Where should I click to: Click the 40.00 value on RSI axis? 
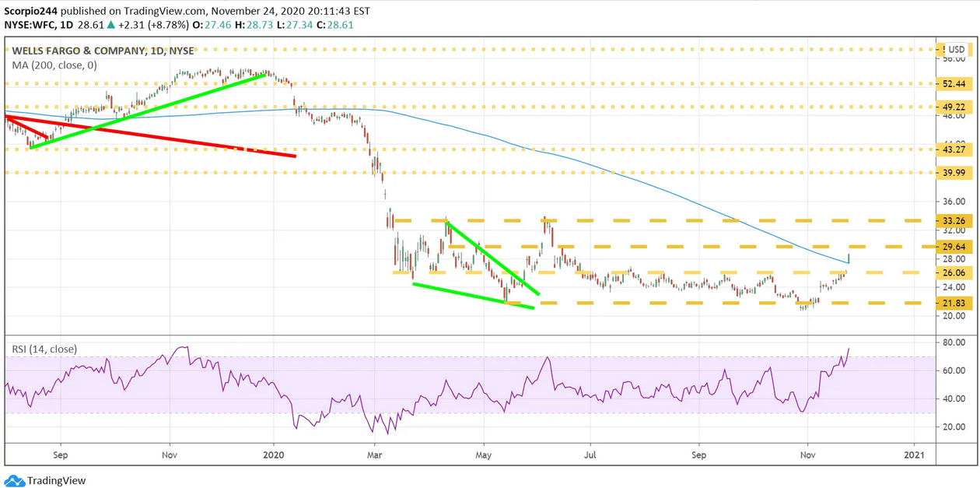pyautogui.click(x=954, y=398)
